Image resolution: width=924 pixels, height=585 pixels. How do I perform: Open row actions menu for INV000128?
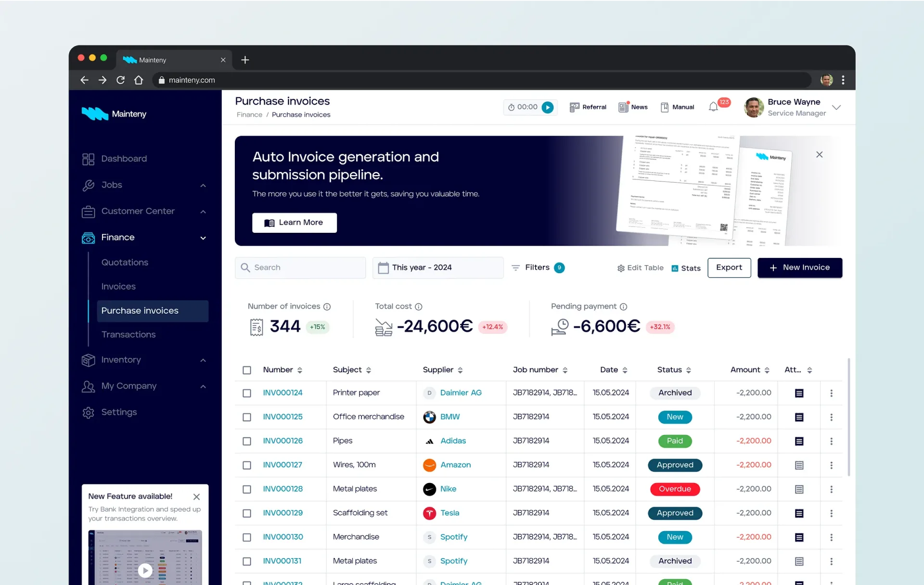click(831, 489)
